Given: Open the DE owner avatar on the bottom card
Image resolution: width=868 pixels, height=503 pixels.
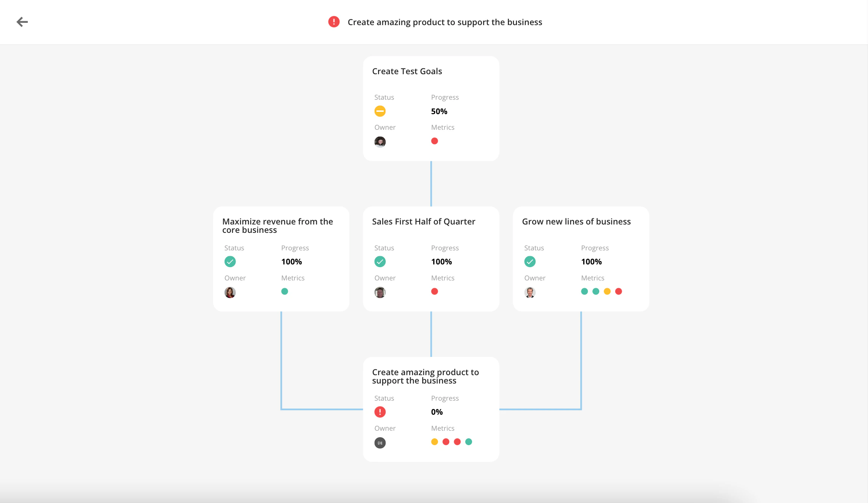Looking at the screenshot, I should [x=380, y=443].
